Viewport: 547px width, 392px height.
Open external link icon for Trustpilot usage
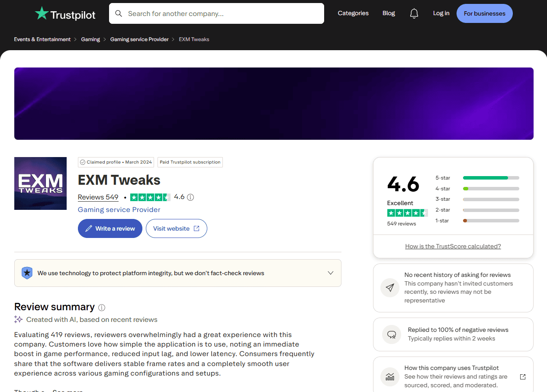coord(523,377)
